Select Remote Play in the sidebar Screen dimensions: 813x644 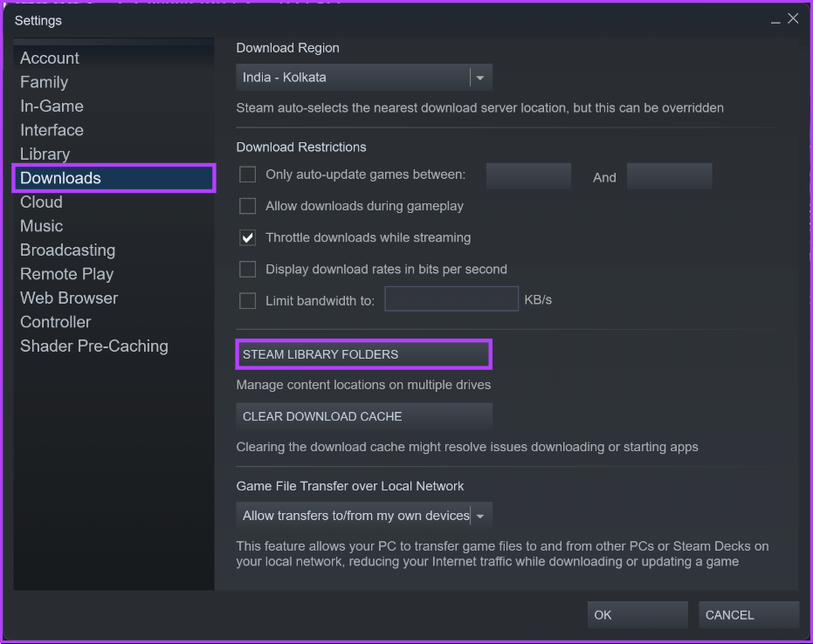click(66, 274)
